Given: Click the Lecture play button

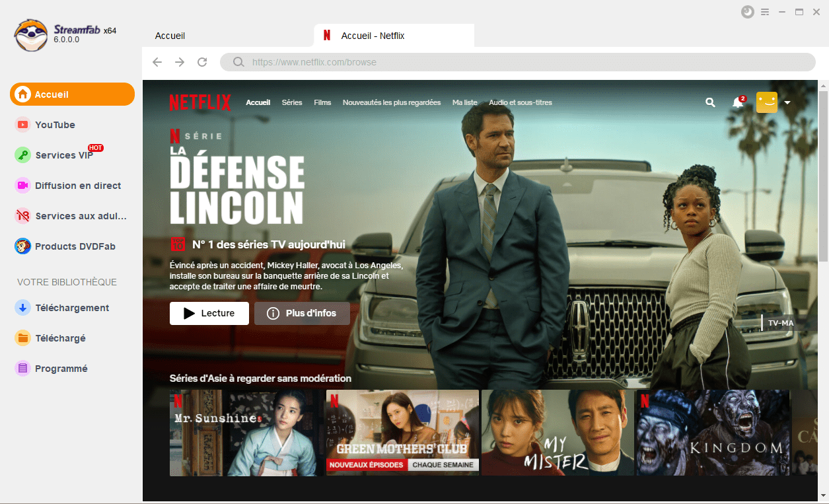Looking at the screenshot, I should click(x=209, y=313).
